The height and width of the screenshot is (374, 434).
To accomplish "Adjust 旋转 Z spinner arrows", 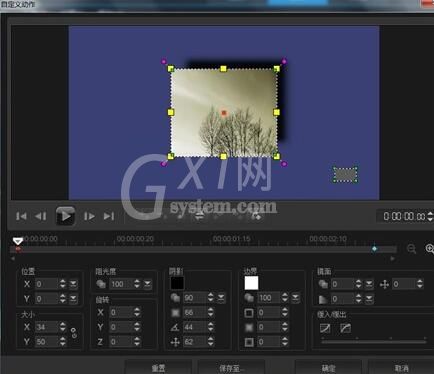I will coord(137,342).
